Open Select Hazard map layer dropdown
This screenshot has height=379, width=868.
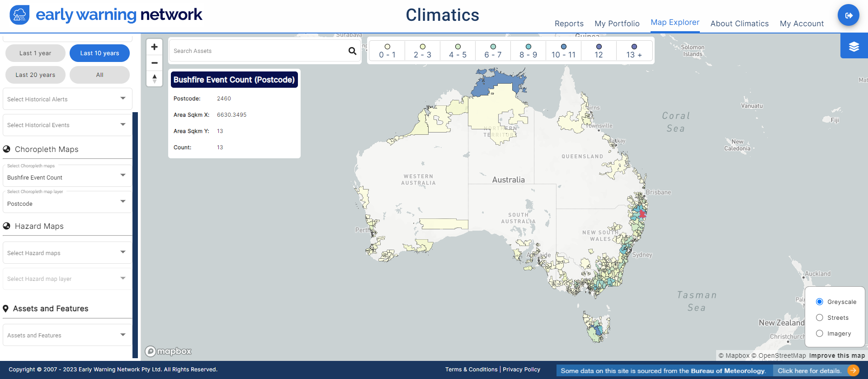click(x=67, y=279)
